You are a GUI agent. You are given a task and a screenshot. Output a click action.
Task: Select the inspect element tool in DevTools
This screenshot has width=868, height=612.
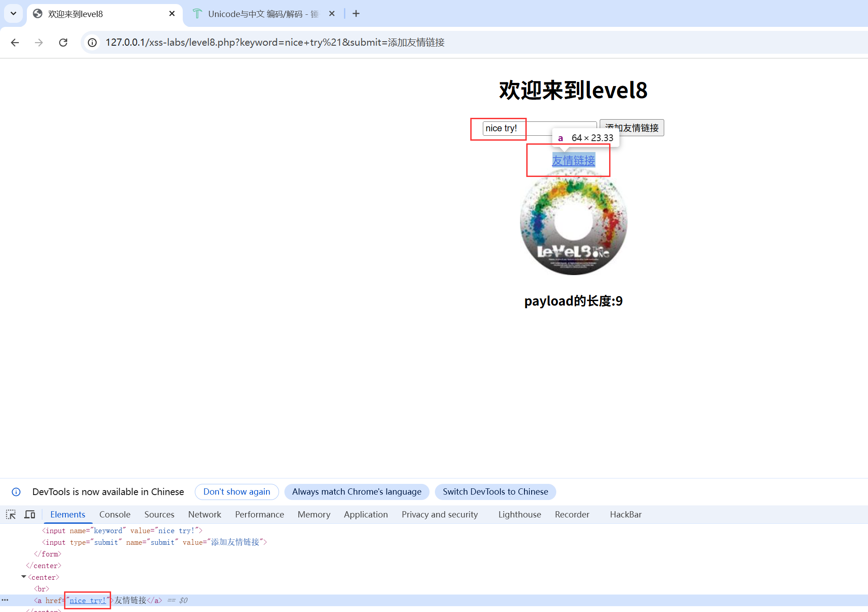[x=10, y=514]
